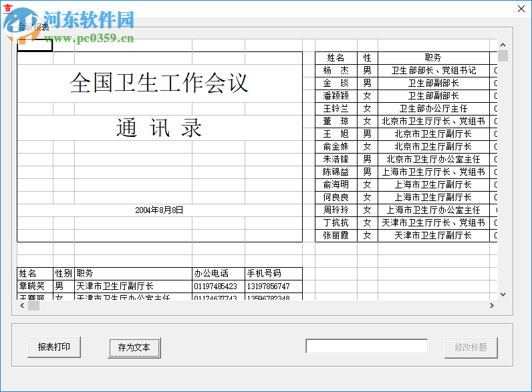Click the horizontal scrollbar left arrow

22,306
